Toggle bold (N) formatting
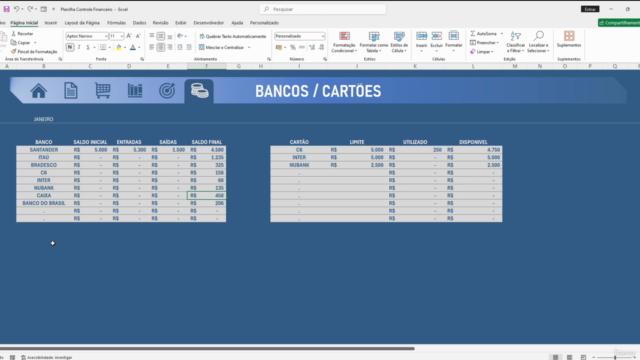Viewport: 640px width, 360px height. [70, 47]
